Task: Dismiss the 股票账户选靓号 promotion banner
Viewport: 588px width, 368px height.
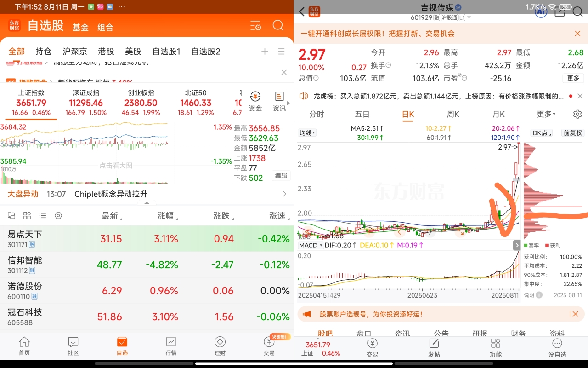Action: click(575, 314)
